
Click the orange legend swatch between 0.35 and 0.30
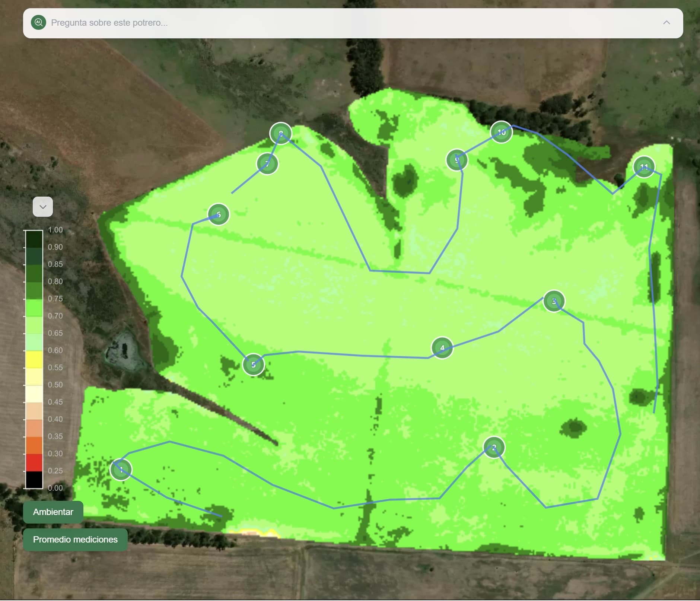coord(34,445)
